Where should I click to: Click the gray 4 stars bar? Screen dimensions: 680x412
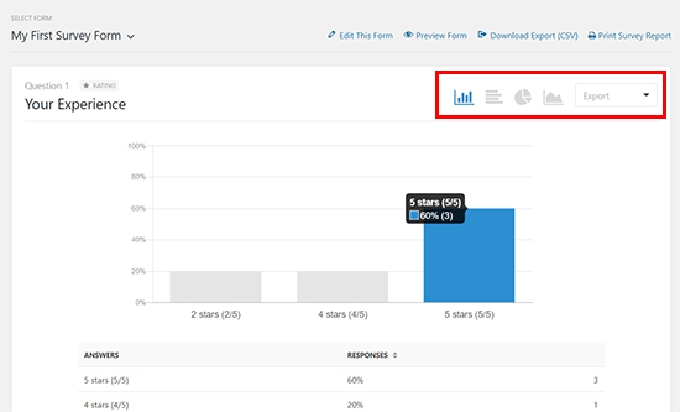click(x=342, y=286)
